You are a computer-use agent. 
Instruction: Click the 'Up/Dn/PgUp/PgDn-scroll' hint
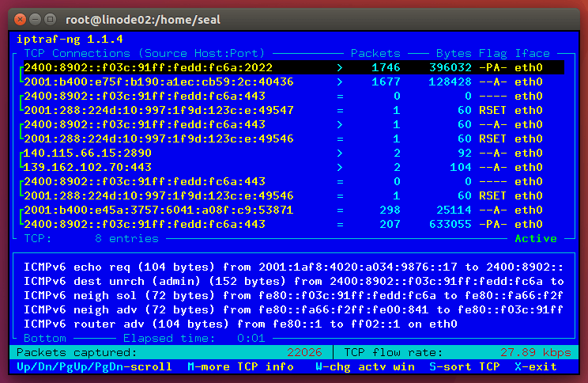pos(94,366)
